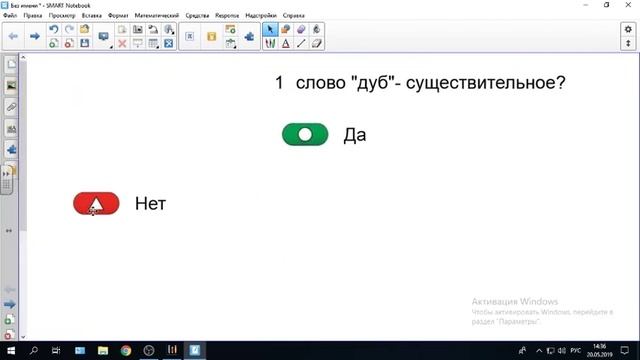The width and height of the screenshot is (640, 360).
Task: Click the taskbar search magnifier
Action: (34, 351)
